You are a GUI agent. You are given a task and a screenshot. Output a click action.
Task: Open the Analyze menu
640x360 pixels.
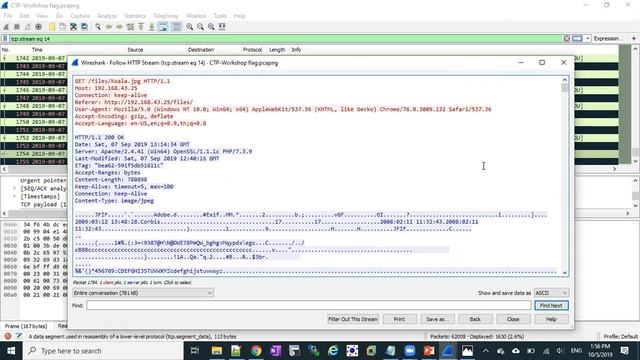pyautogui.click(x=107, y=16)
